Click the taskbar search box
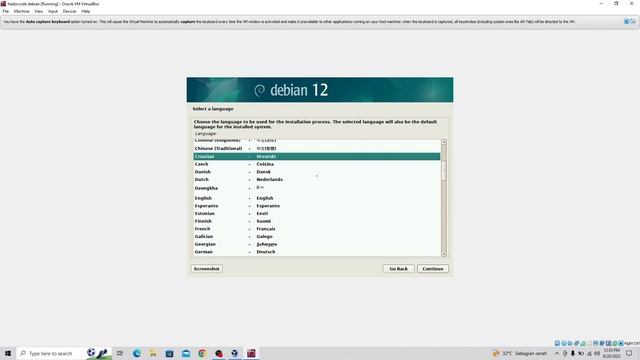This screenshot has width=640, height=360. tap(63, 353)
